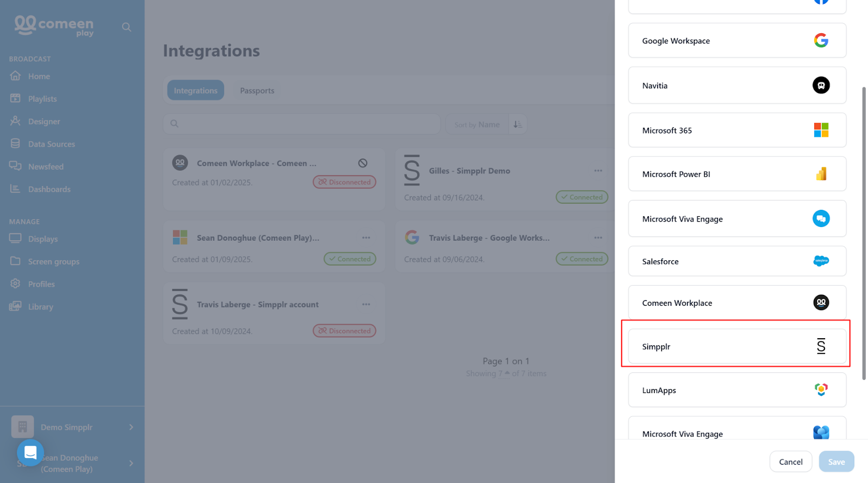Click the Data Sources database icon
Viewport: 868px width, 483px height.
15,144
